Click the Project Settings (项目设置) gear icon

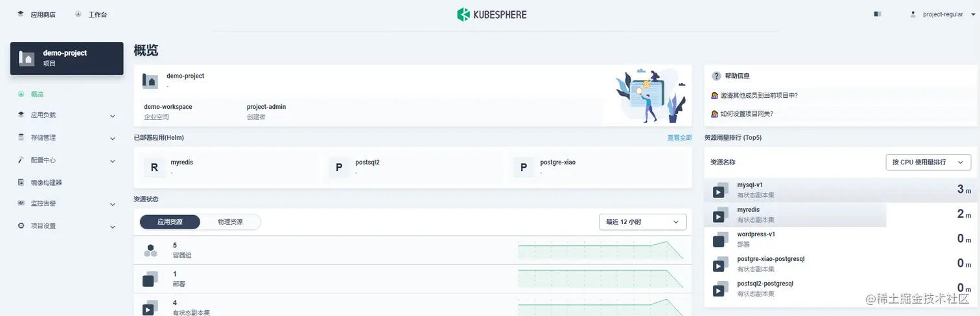(x=21, y=226)
